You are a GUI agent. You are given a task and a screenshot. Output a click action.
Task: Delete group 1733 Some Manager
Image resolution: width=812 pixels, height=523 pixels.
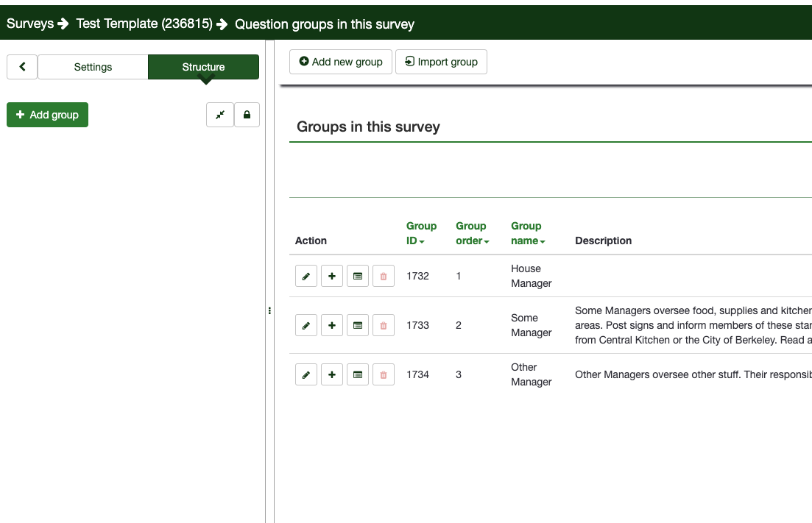[x=384, y=326]
